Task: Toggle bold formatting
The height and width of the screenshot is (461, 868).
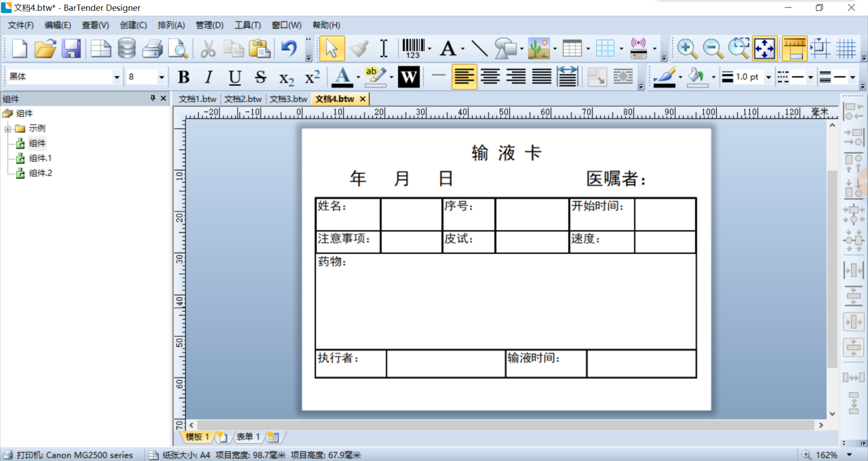Action: coord(184,77)
